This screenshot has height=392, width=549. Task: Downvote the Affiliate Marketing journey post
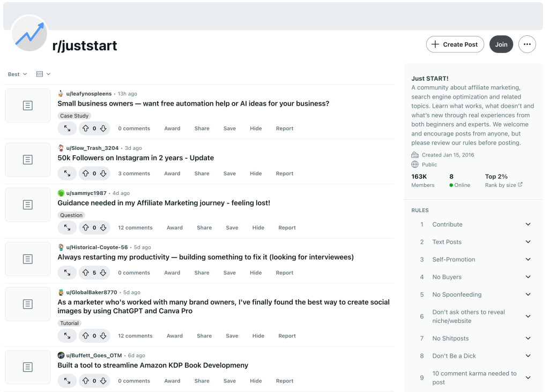(103, 228)
